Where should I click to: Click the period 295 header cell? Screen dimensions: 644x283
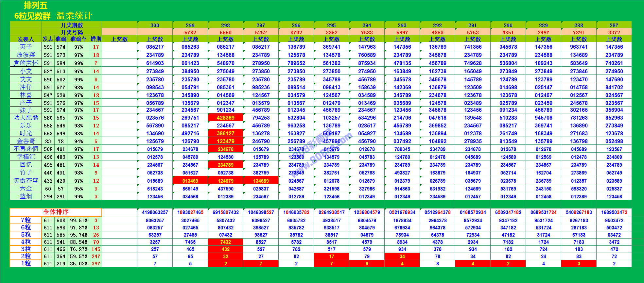pyautogui.click(x=331, y=25)
